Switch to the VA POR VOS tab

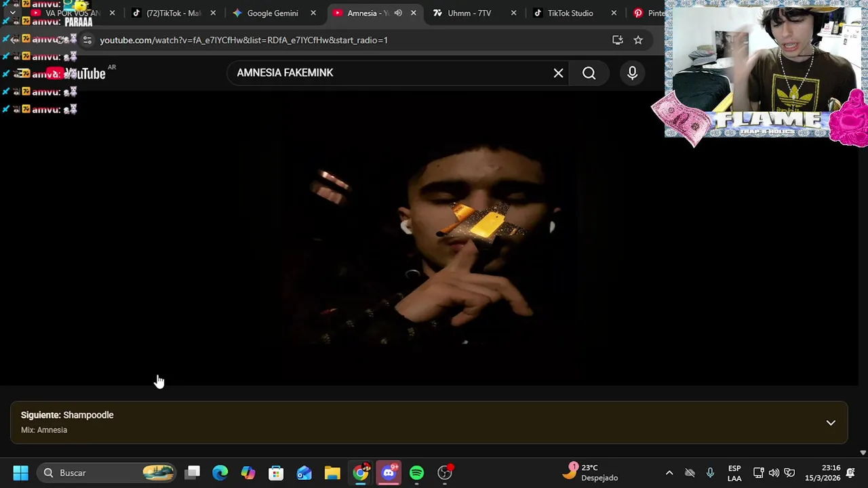73,13
